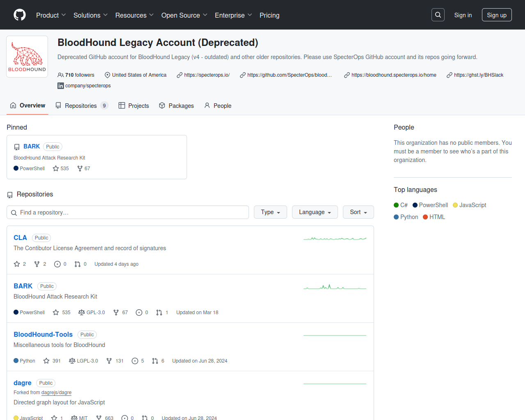
Task: Click the issues icon in CLA row
Action: click(x=57, y=264)
